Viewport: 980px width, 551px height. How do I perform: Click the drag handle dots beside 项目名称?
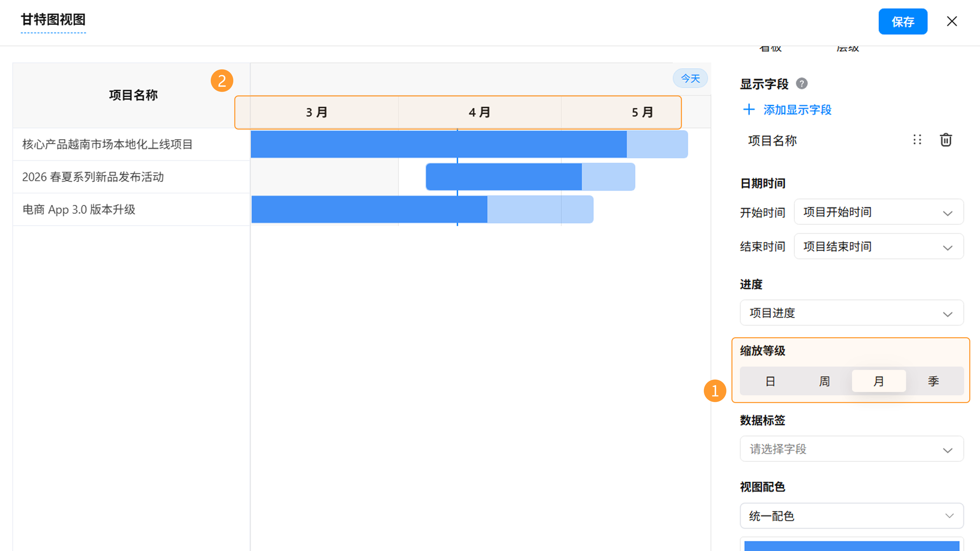pos(917,140)
